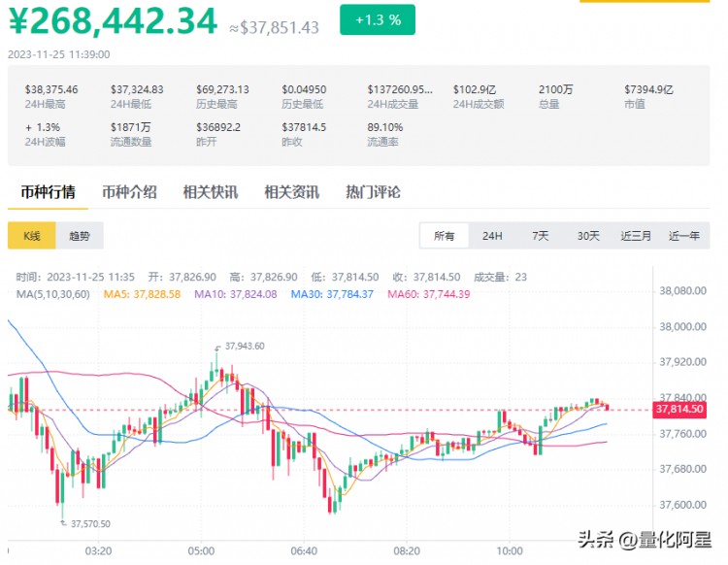Switch chart to 趋势 mode

pyautogui.click(x=80, y=236)
